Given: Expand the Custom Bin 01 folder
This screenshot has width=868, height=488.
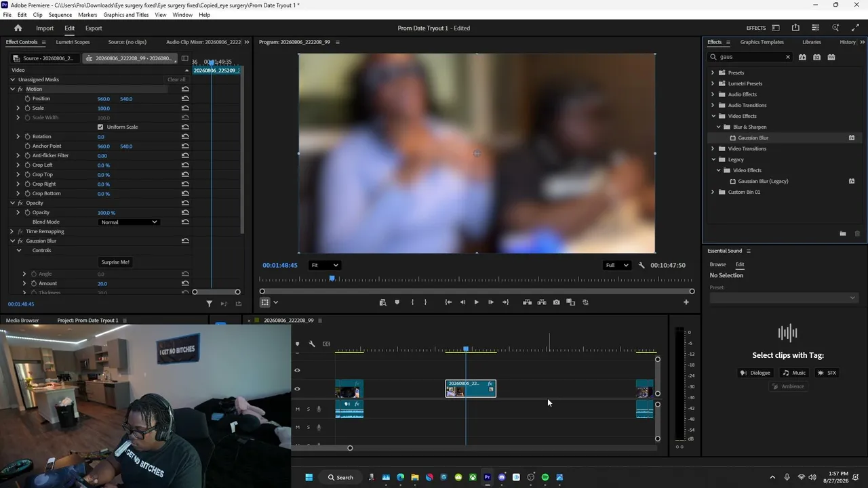Looking at the screenshot, I should (x=713, y=192).
